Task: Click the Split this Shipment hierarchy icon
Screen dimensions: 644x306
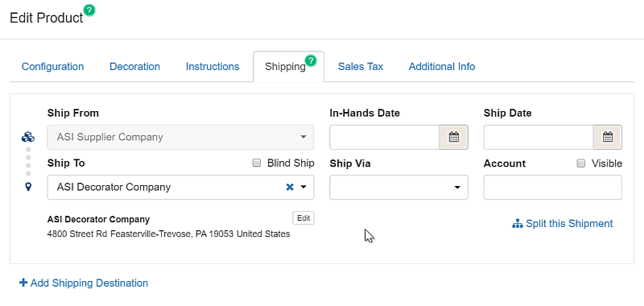Action: pos(517,224)
